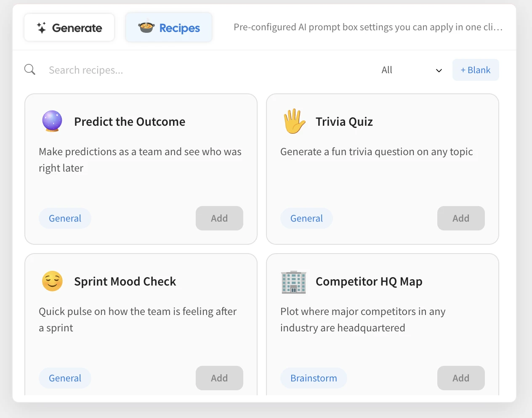Screen dimensions: 532x418
Task: Click the General tag on Trivia Quiz
Action: 306,218
